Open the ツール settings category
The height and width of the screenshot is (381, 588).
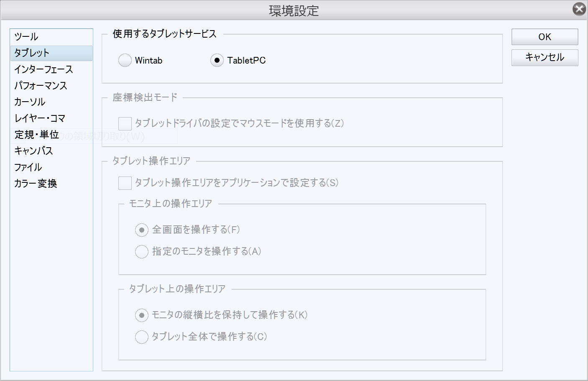coord(26,37)
